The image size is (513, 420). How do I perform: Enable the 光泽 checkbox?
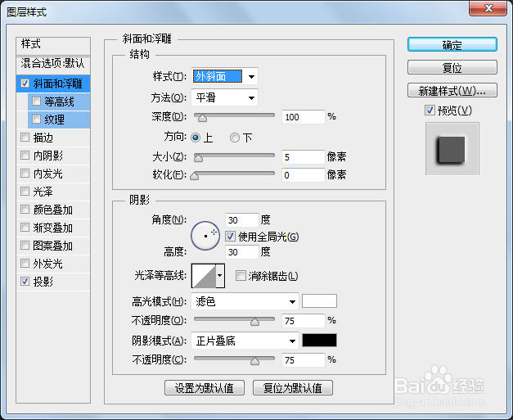pyautogui.click(x=25, y=192)
